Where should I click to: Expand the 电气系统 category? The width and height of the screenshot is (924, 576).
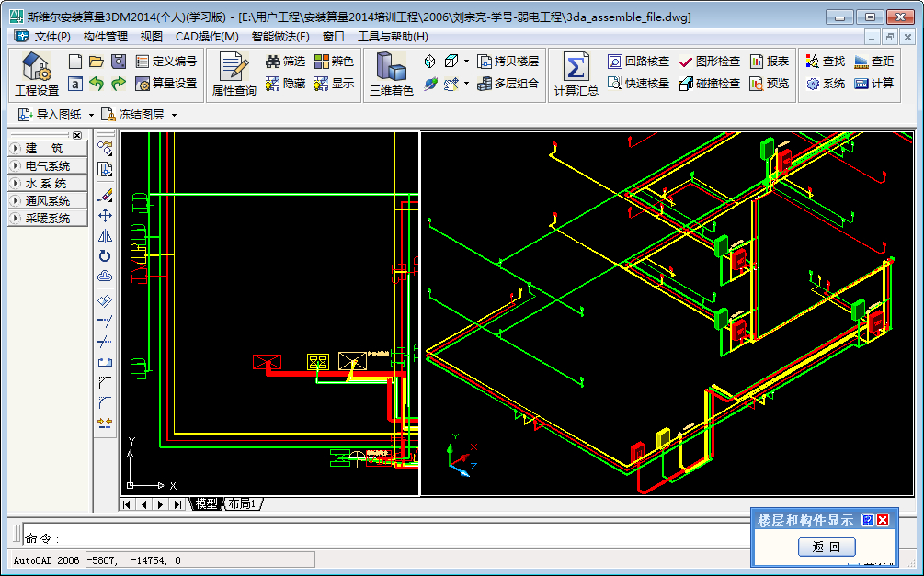click(48, 166)
